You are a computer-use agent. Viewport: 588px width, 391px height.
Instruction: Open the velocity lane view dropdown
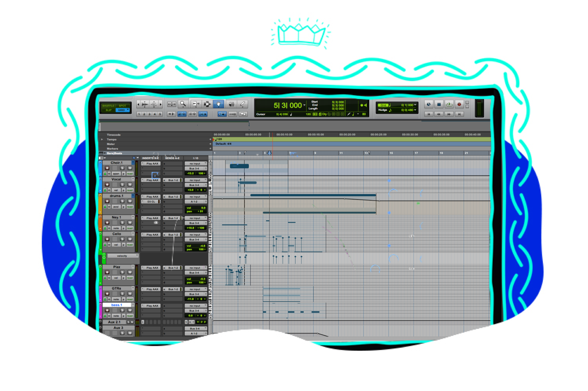click(136, 256)
